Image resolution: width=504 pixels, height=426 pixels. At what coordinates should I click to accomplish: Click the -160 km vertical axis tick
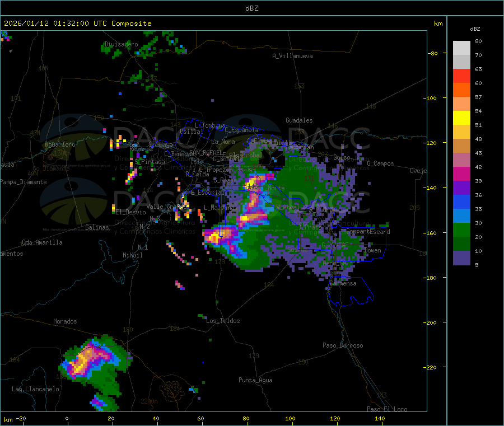coord(430,233)
